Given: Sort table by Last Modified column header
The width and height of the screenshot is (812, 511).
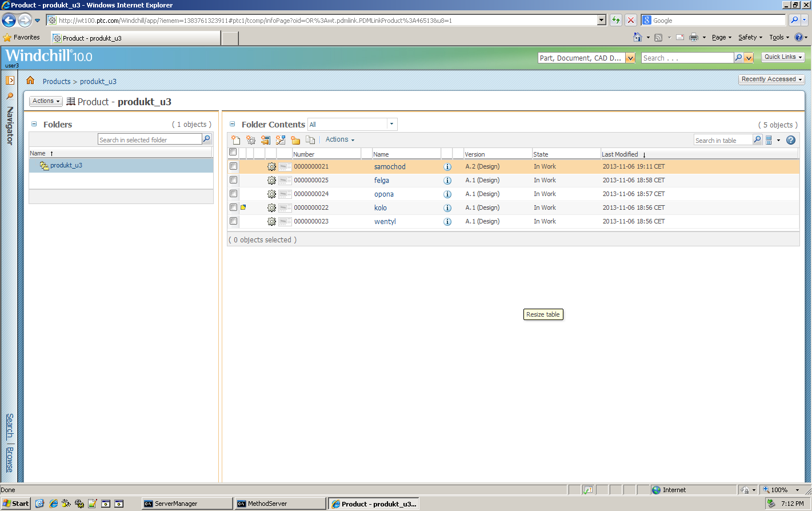Looking at the screenshot, I should point(620,154).
